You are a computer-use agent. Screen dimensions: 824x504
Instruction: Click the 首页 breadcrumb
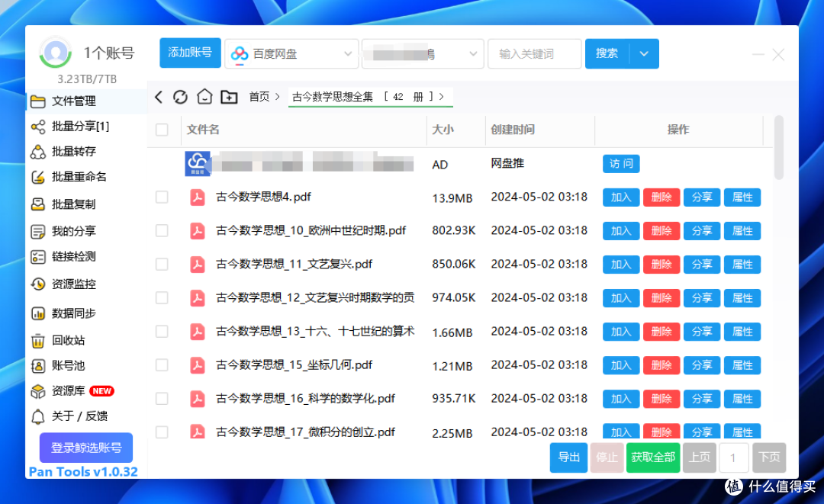pyautogui.click(x=259, y=97)
